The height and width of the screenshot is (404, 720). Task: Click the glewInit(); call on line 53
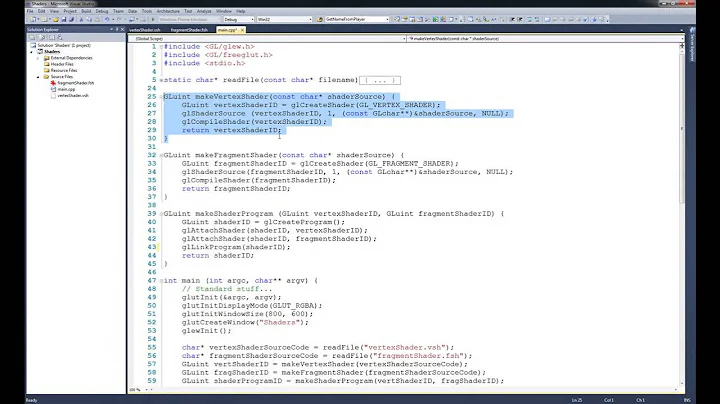pyautogui.click(x=207, y=331)
